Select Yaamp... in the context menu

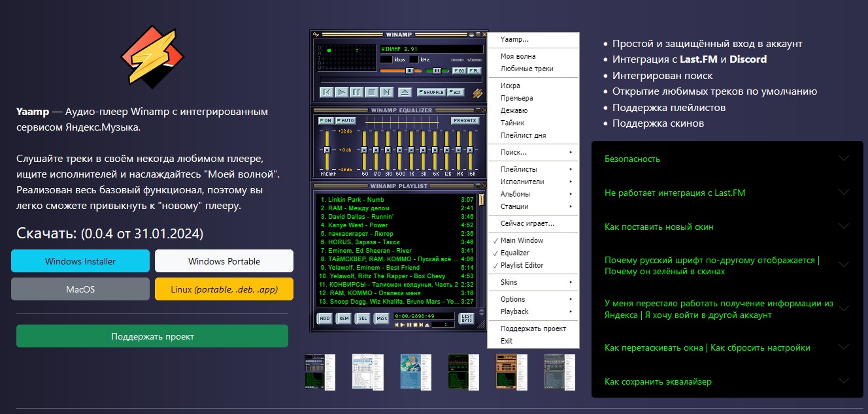(x=533, y=40)
